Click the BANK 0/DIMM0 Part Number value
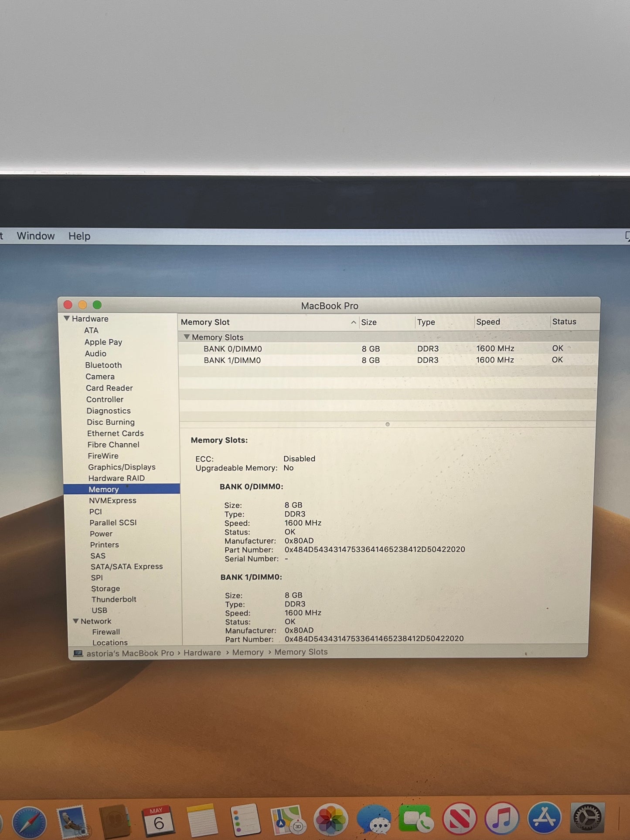Image resolution: width=630 pixels, height=840 pixels. 375,549
